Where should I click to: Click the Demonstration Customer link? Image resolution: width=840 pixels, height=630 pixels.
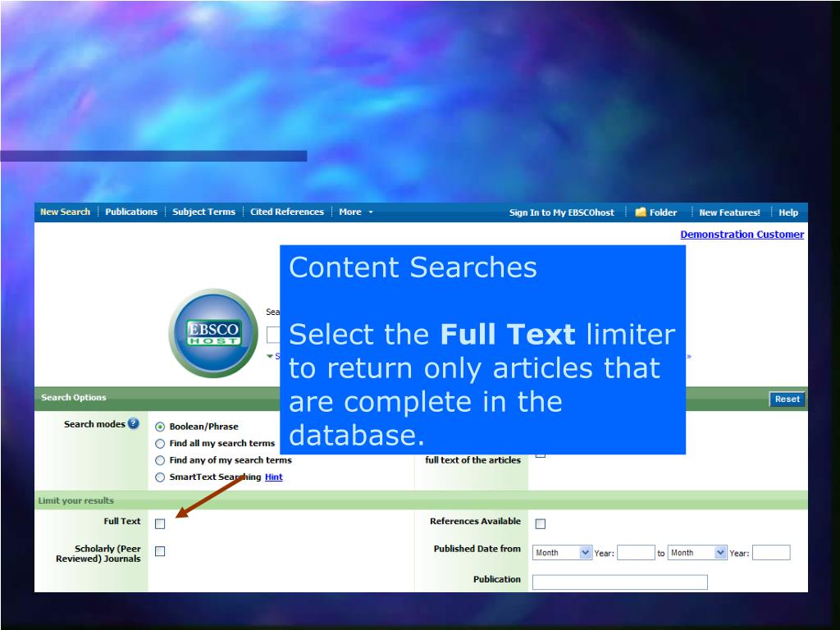tap(742, 234)
